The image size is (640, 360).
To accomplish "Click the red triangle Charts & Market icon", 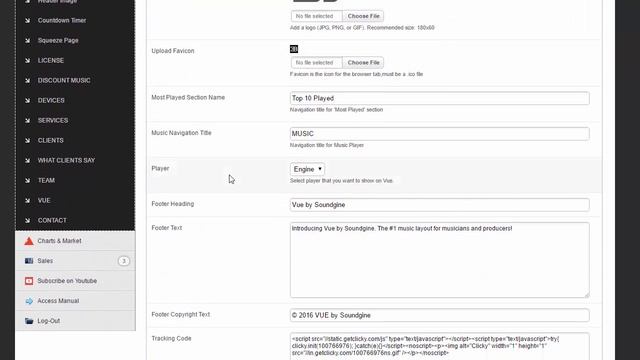I will (x=29, y=241).
